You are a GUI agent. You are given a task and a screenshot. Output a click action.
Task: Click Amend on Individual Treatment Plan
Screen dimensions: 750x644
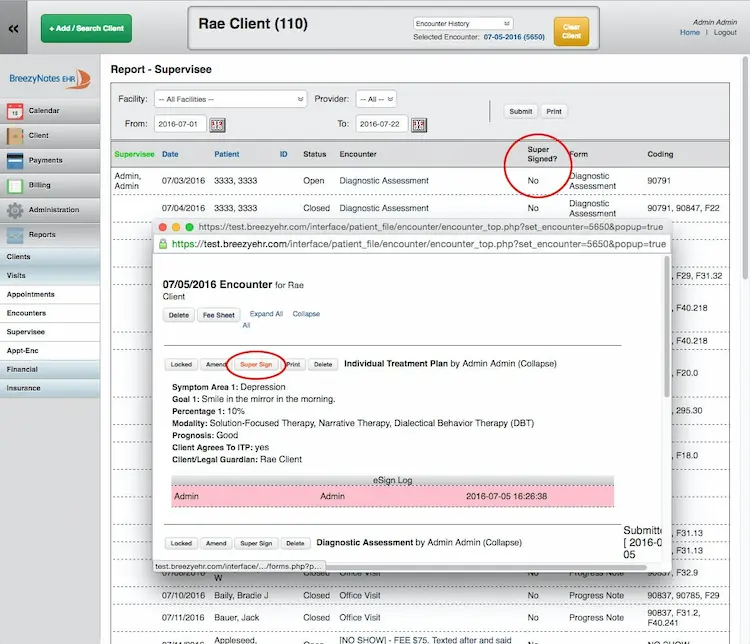215,365
